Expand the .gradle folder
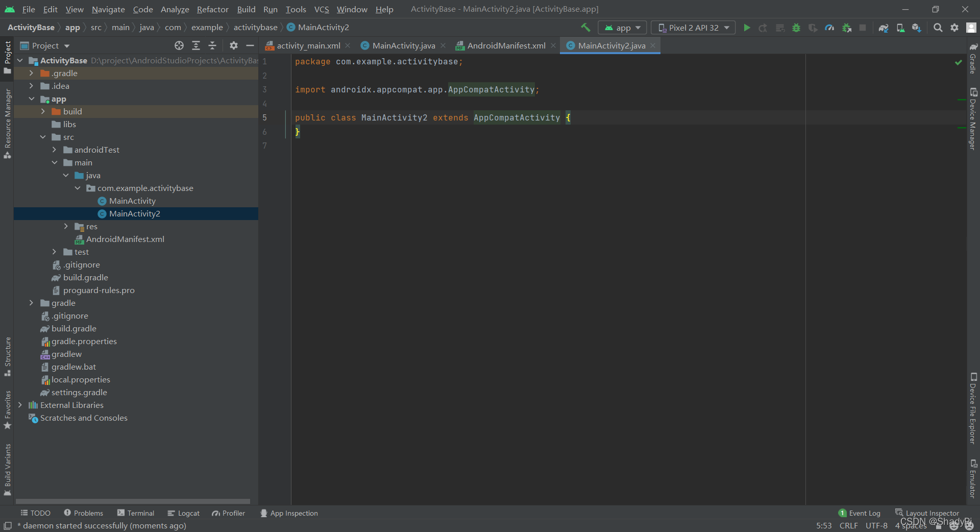This screenshot has height=532, width=980. (31, 73)
